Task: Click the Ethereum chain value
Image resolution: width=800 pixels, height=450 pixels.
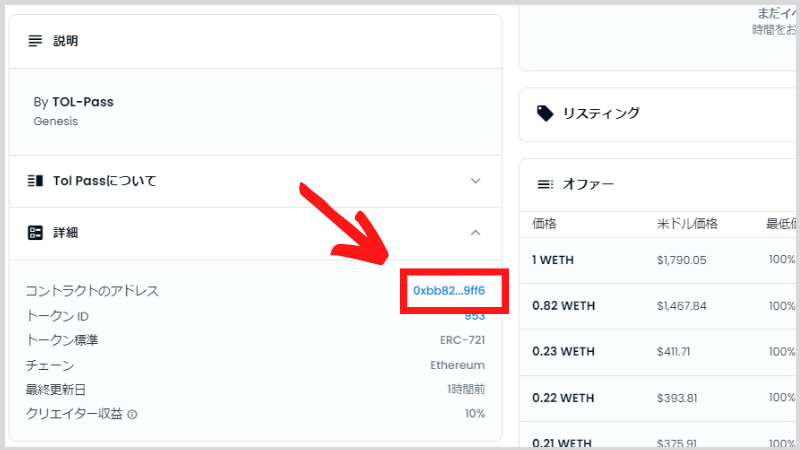Action: click(x=458, y=365)
